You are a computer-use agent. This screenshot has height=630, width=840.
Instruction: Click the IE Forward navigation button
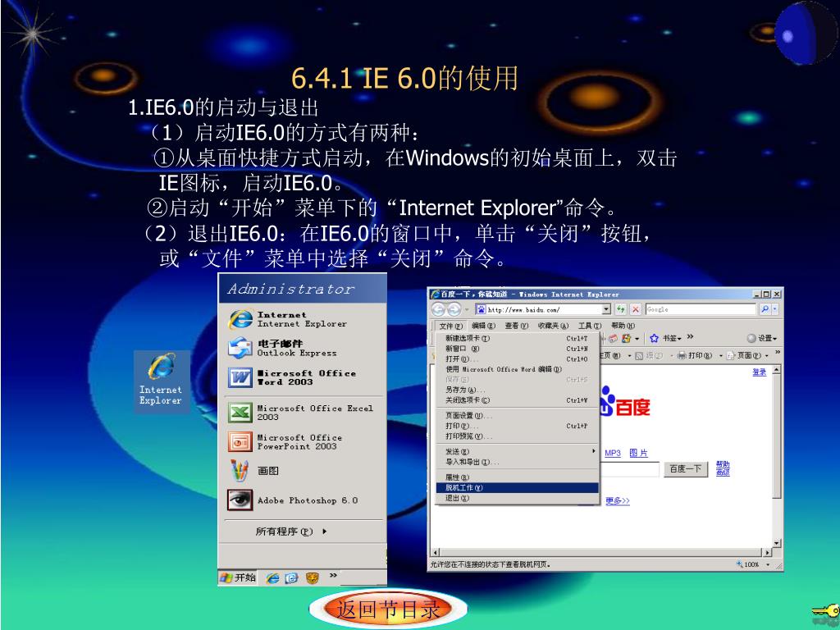tap(454, 309)
